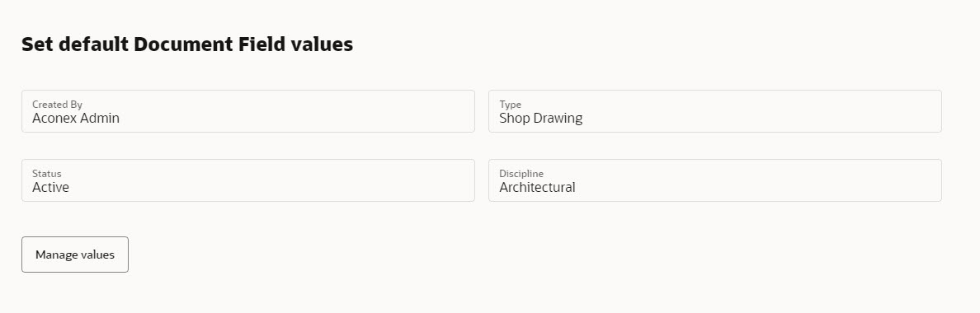Click the Manage values button
Screen dimensions: 980x313
point(75,255)
